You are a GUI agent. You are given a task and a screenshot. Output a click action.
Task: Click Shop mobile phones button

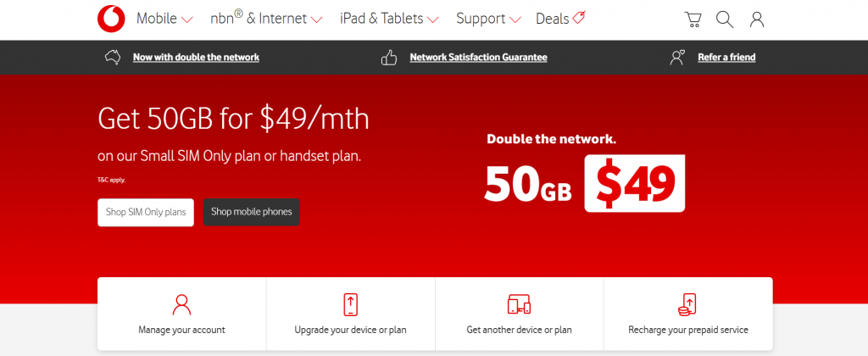point(251,212)
